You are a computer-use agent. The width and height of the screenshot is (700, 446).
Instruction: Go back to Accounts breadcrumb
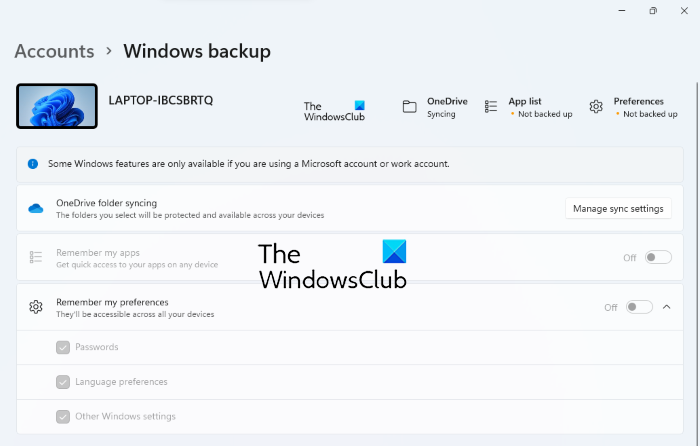pyautogui.click(x=54, y=51)
